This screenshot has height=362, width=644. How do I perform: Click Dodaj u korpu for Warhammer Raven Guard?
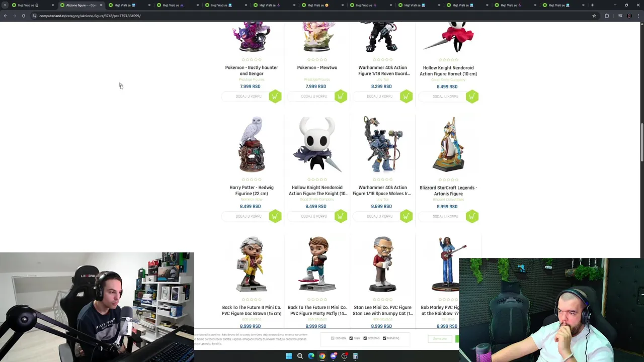click(x=380, y=97)
